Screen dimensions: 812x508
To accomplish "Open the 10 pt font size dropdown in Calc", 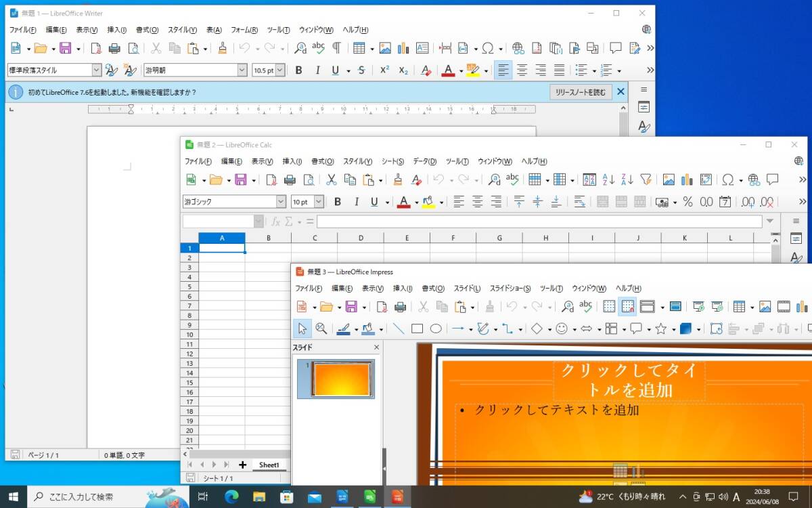I will click(x=319, y=201).
